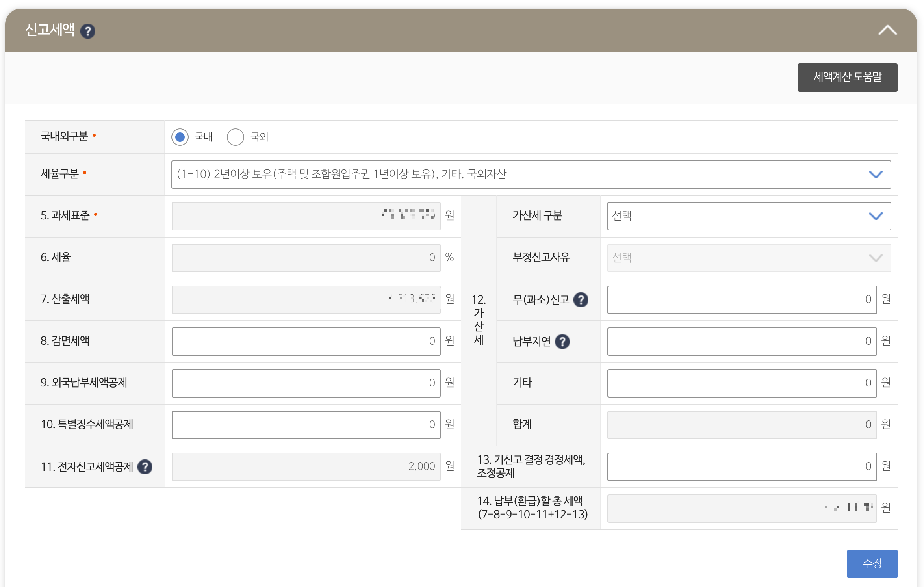924x587 pixels.
Task: Click the 외국납부세액공제 input field
Action: point(306,383)
